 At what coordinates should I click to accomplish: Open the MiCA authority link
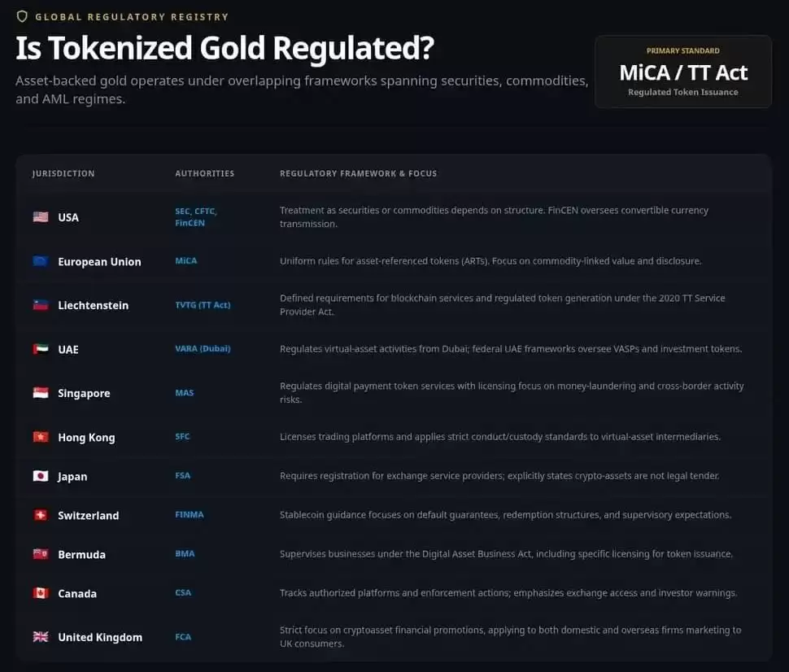coord(186,261)
